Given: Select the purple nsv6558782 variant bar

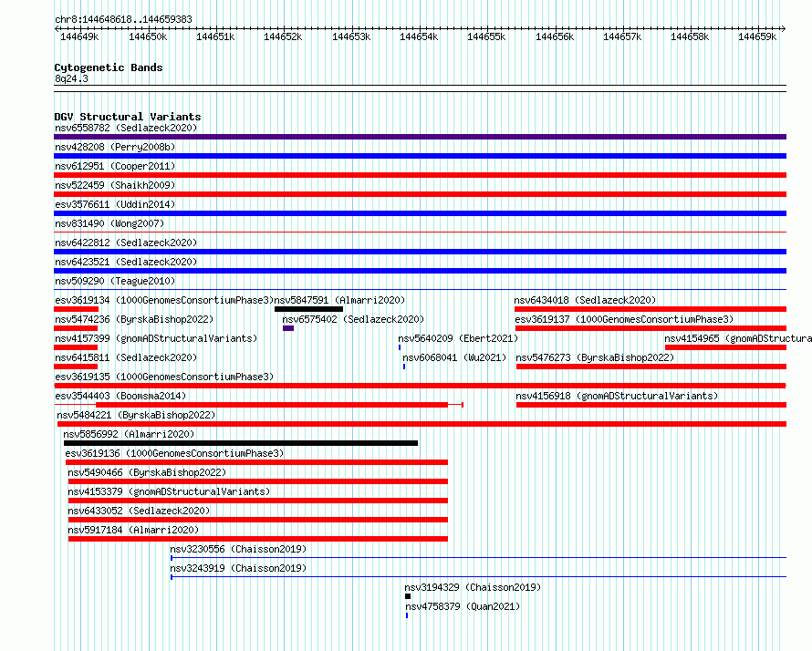Looking at the screenshot, I should (x=420, y=137).
